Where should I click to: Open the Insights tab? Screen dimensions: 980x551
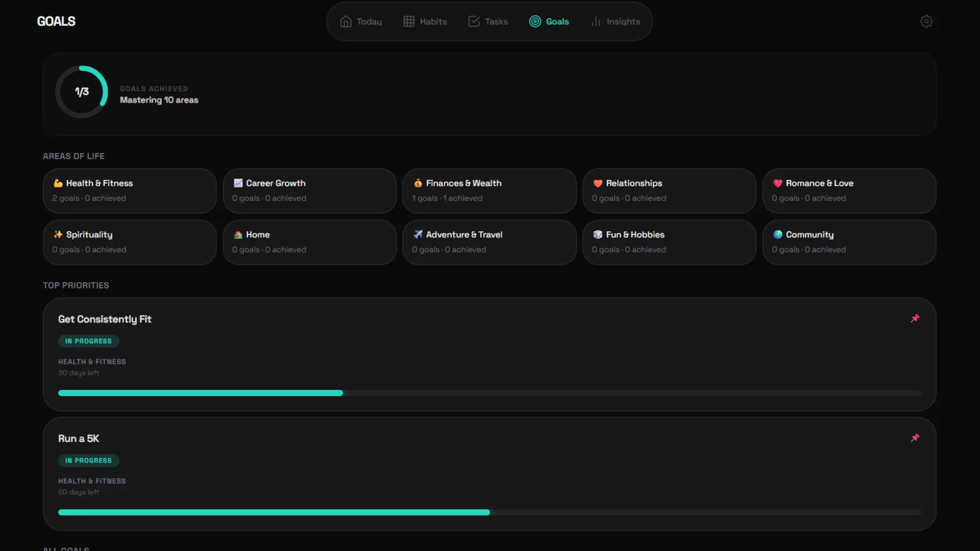click(x=615, y=21)
